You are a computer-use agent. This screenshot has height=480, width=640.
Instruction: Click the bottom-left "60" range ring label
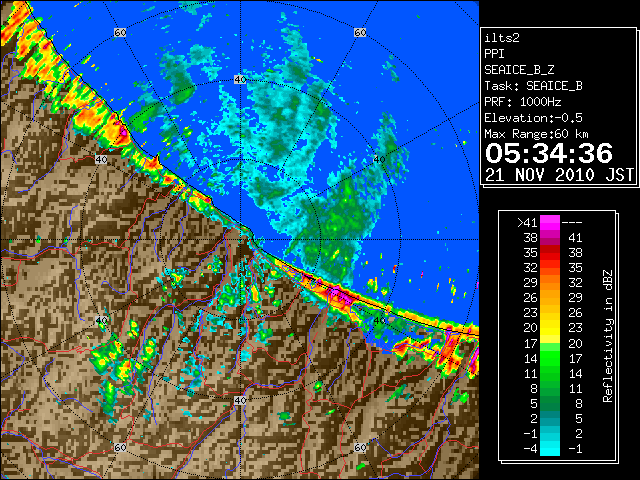pos(120,447)
